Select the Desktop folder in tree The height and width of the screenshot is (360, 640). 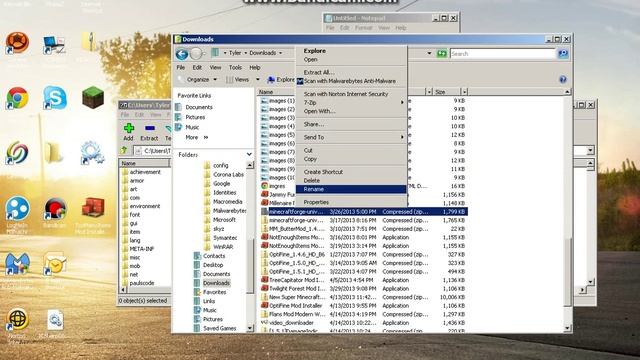click(213, 265)
